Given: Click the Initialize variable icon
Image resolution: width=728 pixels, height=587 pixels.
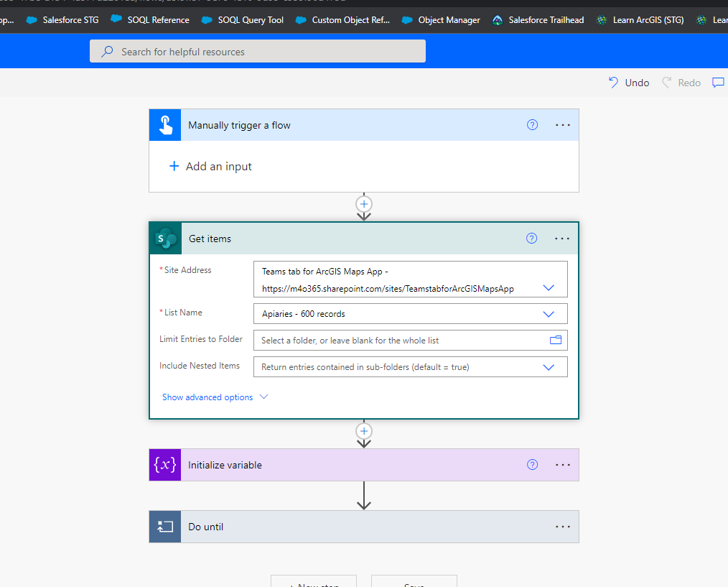Looking at the screenshot, I should point(165,465).
